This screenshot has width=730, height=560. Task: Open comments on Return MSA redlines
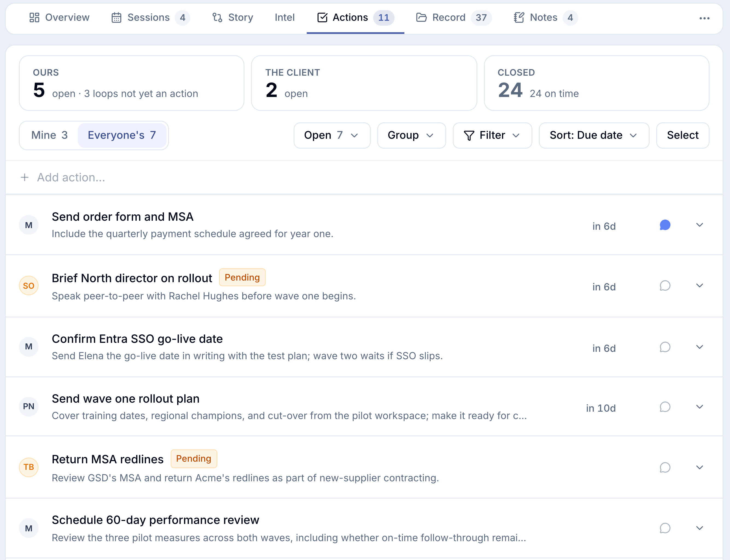point(665,467)
